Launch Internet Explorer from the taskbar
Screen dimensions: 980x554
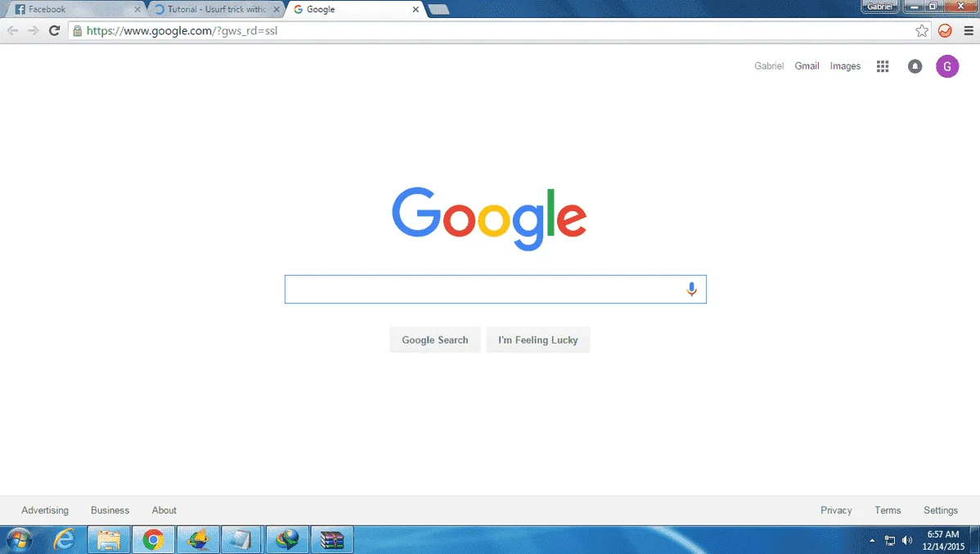coord(64,539)
